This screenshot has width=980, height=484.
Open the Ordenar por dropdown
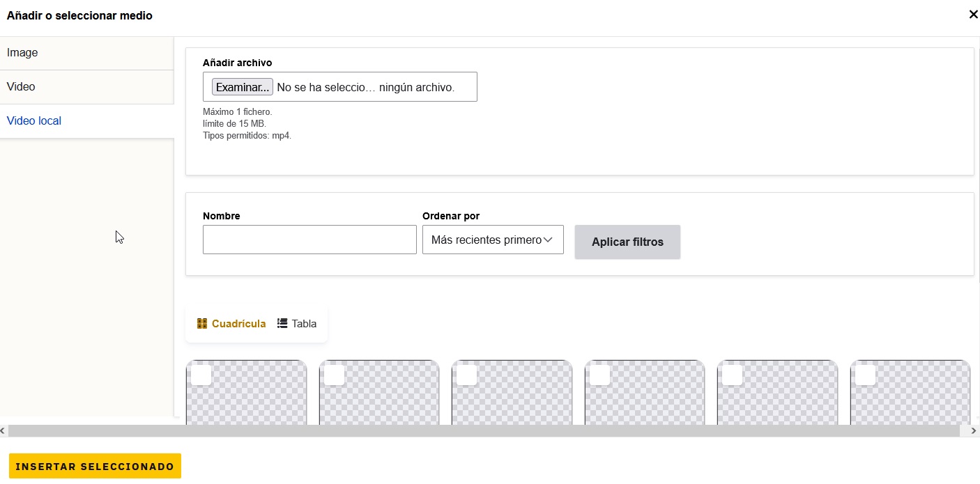(x=493, y=240)
